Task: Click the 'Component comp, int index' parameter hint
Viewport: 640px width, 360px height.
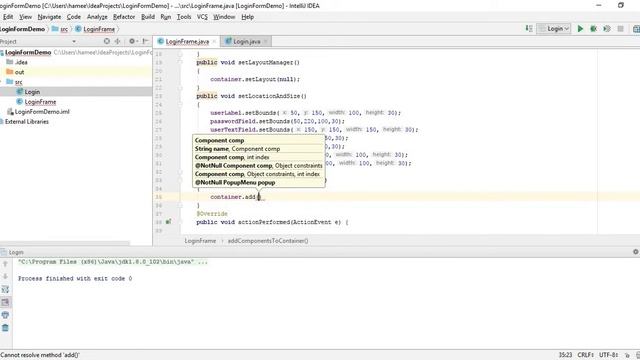Action: point(232,157)
